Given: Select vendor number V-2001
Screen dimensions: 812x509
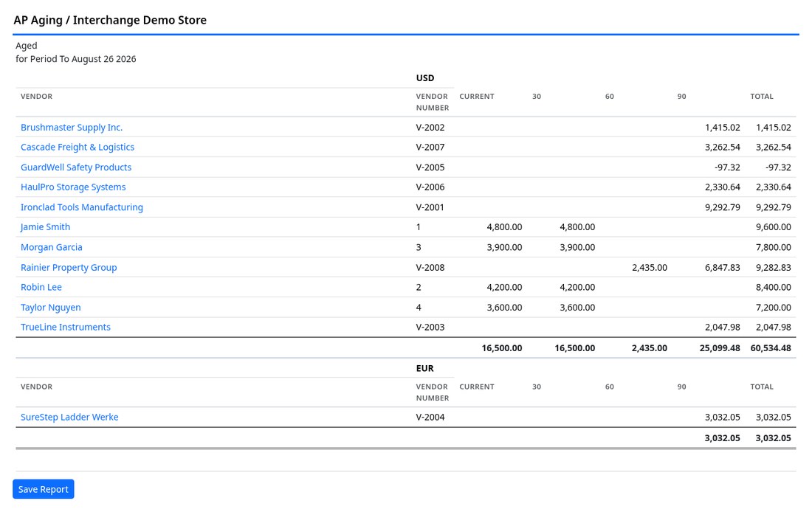Looking at the screenshot, I should (430, 207).
